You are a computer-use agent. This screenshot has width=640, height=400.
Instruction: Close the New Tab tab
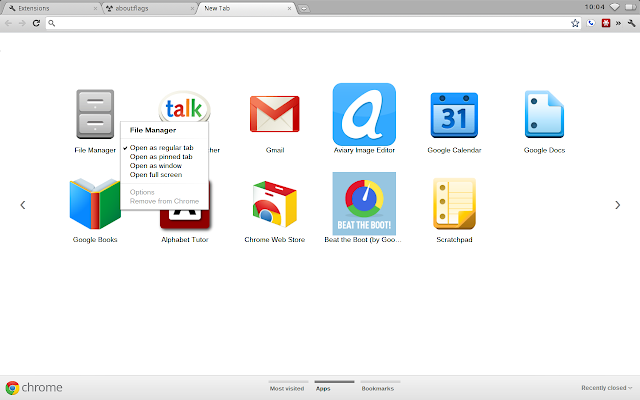coord(289,8)
